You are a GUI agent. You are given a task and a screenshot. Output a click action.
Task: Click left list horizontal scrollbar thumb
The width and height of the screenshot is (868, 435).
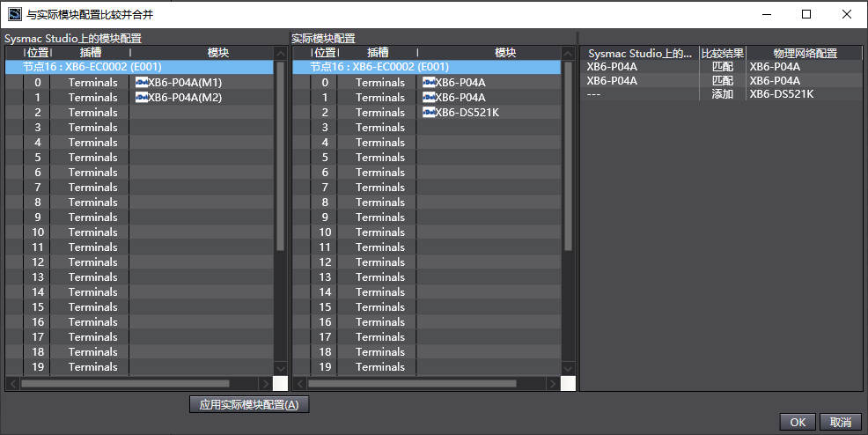tap(125, 383)
